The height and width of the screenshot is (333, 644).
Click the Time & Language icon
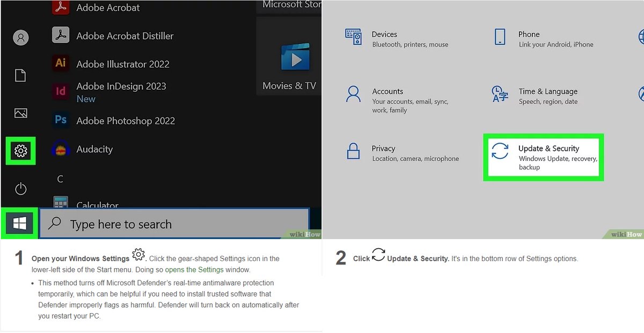pos(500,94)
